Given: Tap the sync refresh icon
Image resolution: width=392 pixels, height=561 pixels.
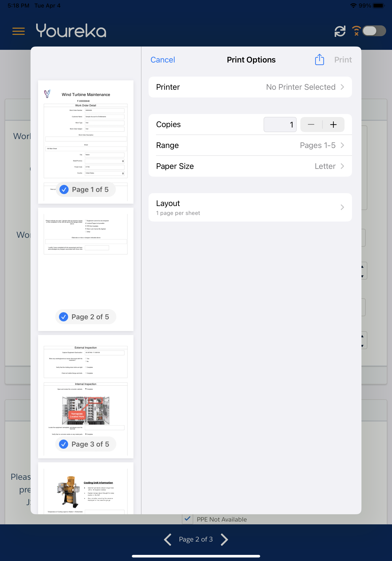Looking at the screenshot, I should coord(340,31).
